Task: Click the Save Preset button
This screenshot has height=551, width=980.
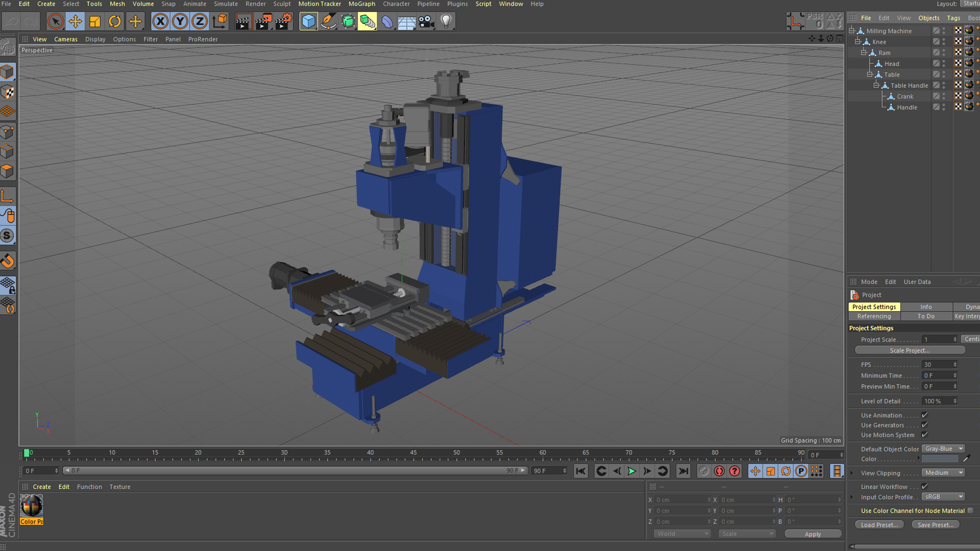Action: click(x=935, y=524)
